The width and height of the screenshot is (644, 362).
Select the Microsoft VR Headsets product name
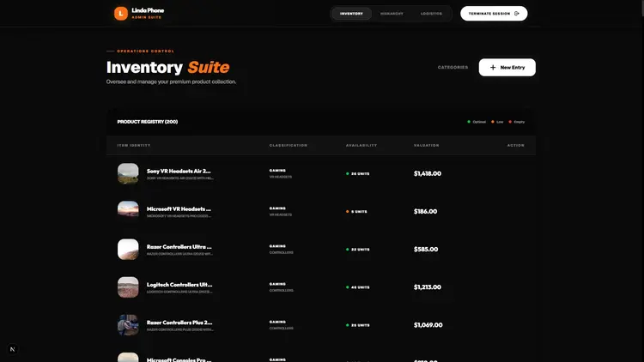coord(179,209)
